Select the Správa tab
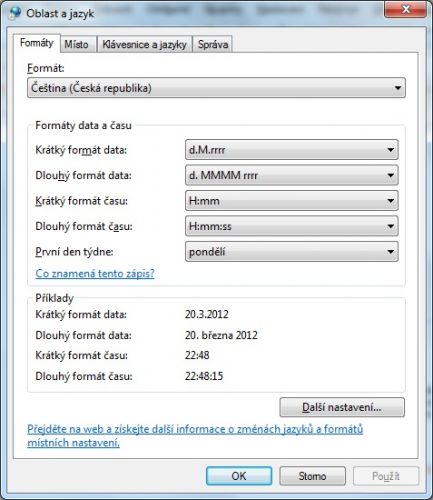The height and width of the screenshot is (500, 433). click(x=213, y=44)
